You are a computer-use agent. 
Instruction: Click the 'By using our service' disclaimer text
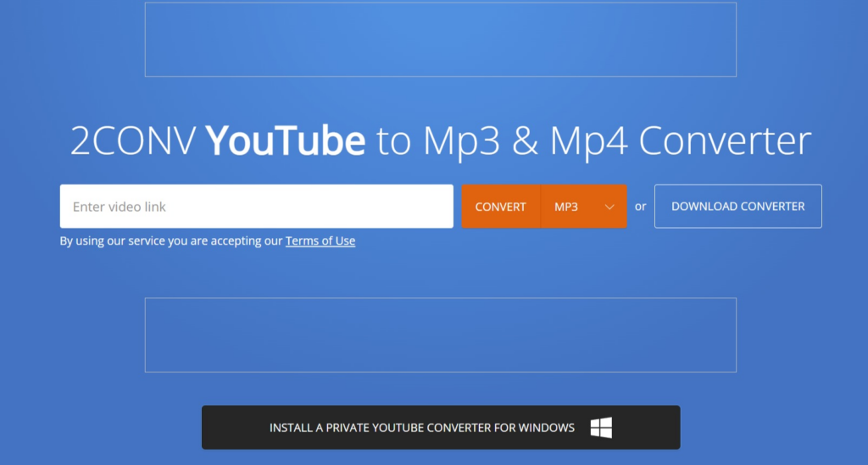[x=170, y=241]
